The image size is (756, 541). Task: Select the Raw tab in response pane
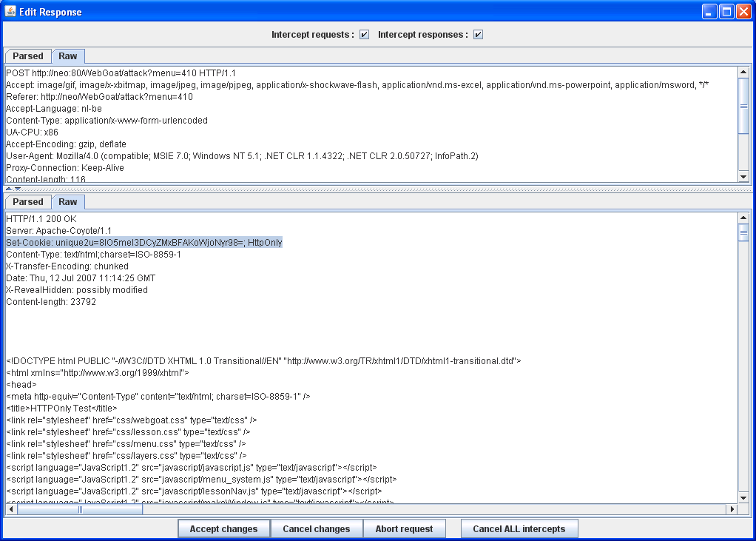pos(68,202)
